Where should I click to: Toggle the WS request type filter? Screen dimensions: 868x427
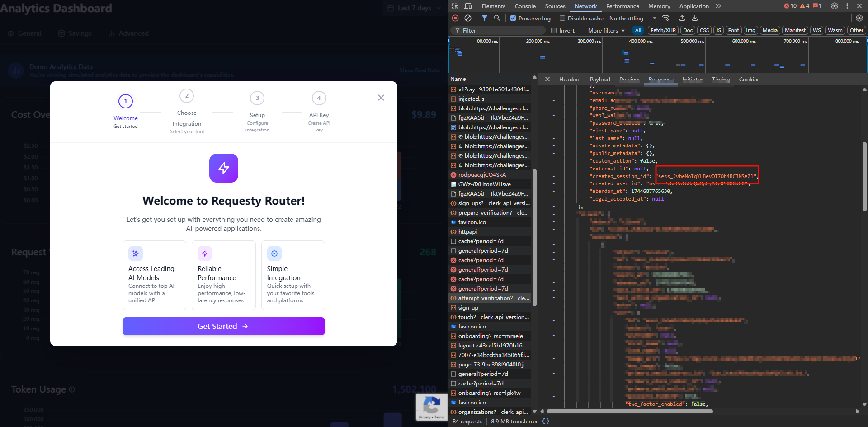click(816, 30)
